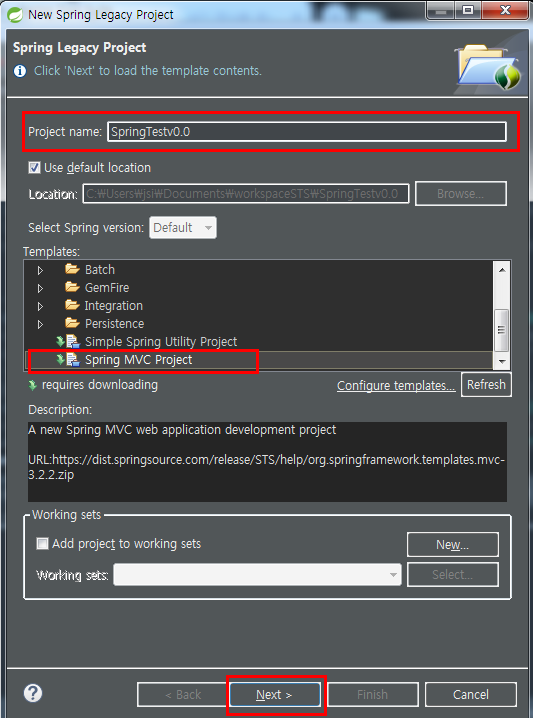Click the disabled Back button
Image resolution: width=533 pixels, height=718 pixels.
tap(183, 695)
